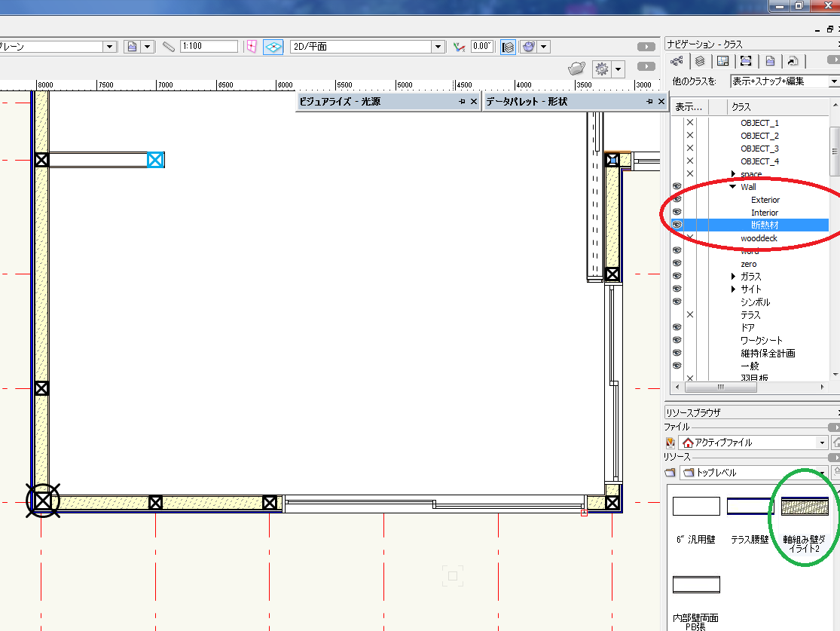Open the layer dropdown ending in レーン
The height and width of the screenshot is (631, 840).
coord(109,47)
